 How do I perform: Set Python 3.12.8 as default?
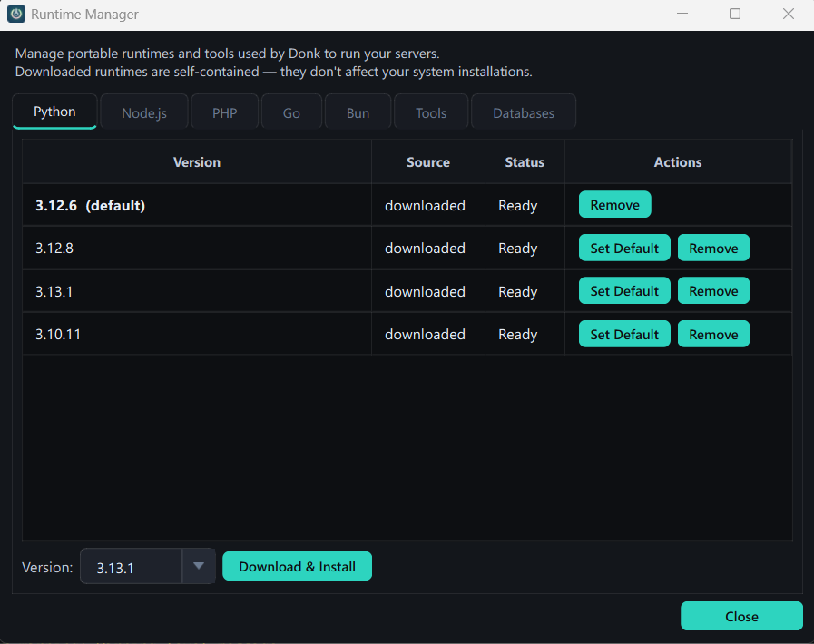(623, 247)
